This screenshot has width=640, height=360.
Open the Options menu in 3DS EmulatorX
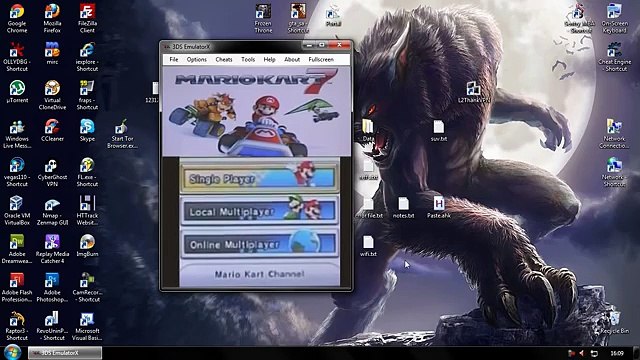point(196,60)
